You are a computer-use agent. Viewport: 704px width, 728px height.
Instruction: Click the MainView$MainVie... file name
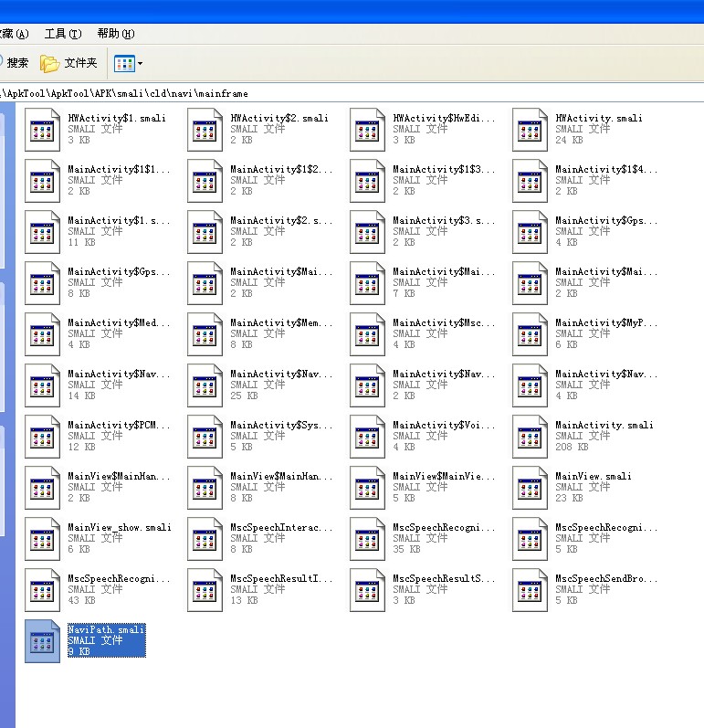pyautogui.click(x=444, y=477)
